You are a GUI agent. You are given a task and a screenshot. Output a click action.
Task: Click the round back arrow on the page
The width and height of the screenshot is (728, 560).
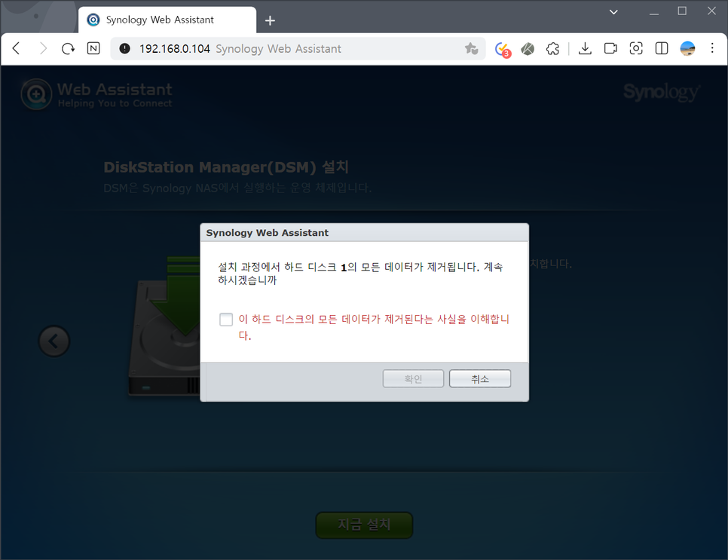(x=54, y=341)
